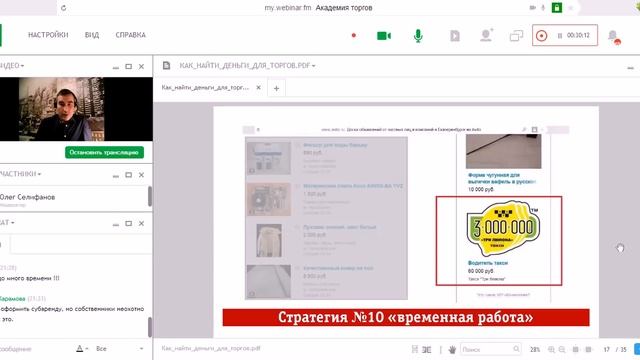Click the chat messages scrollbar
Image resolution: width=640 pixels, height=360 pixels.
150,327
